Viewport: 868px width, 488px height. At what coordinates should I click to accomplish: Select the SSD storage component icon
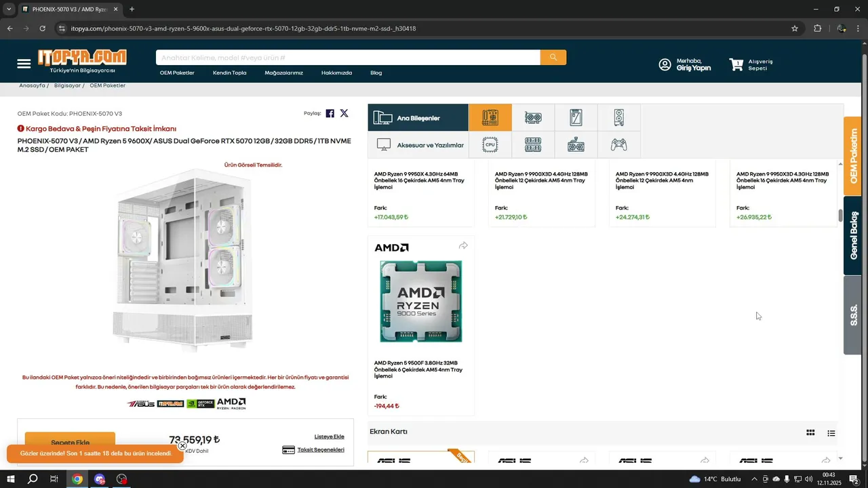click(576, 117)
